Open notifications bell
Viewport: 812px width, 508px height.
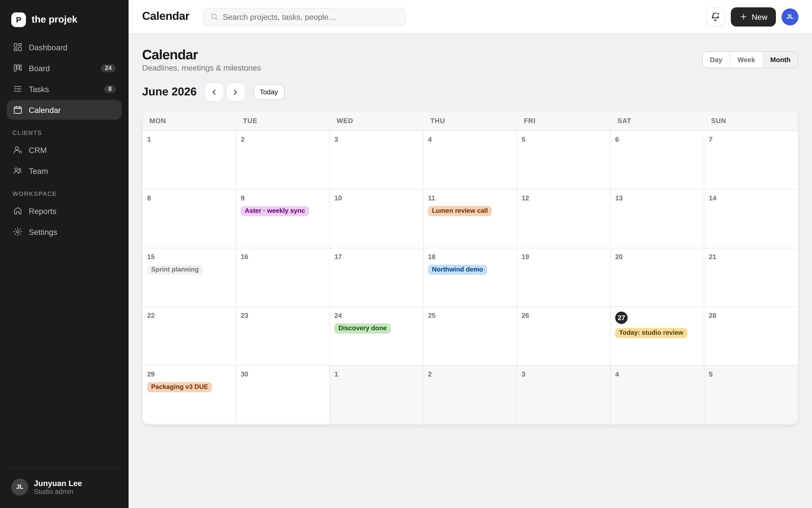pyautogui.click(x=715, y=17)
